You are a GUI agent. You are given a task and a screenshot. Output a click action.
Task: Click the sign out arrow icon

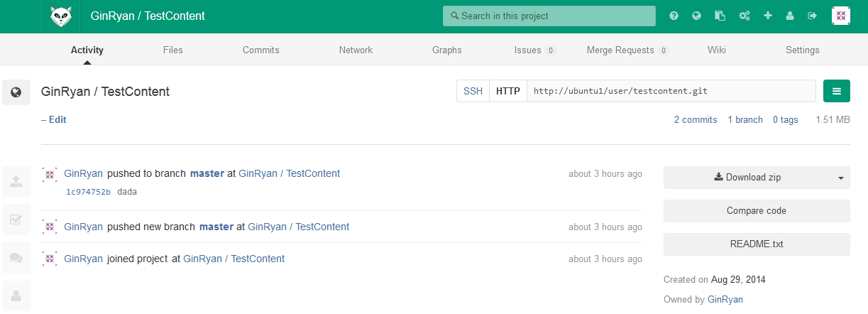coord(813,16)
